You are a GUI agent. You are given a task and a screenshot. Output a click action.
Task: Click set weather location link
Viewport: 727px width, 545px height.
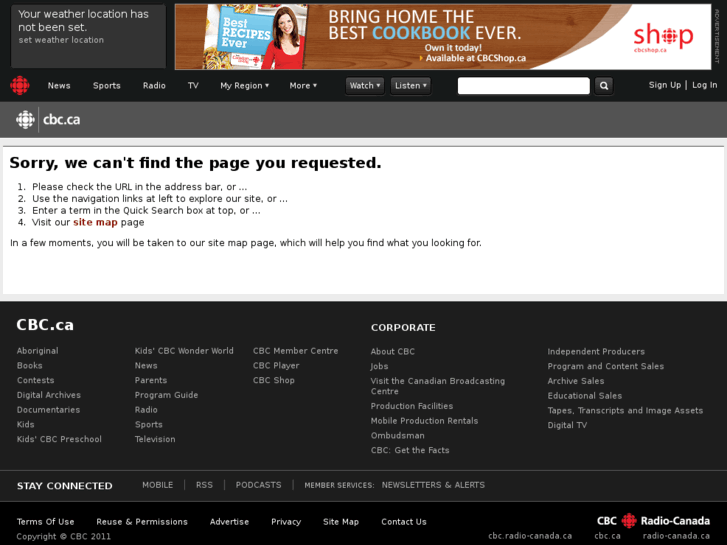coord(61,40)
